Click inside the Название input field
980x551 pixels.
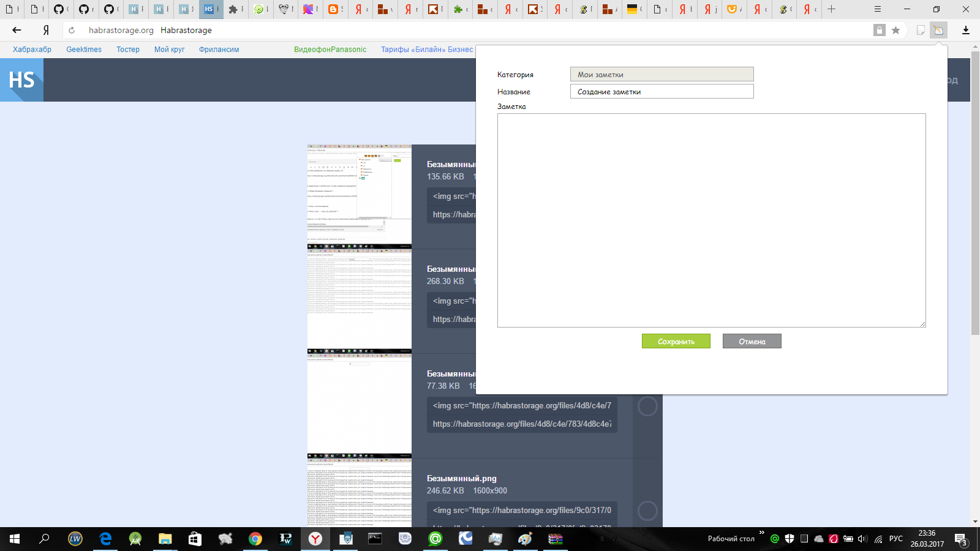tap(661, 91)
